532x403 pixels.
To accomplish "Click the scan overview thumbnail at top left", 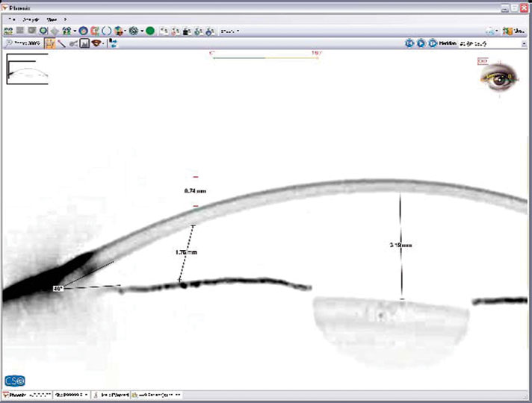I will click(x=27, y=69).
